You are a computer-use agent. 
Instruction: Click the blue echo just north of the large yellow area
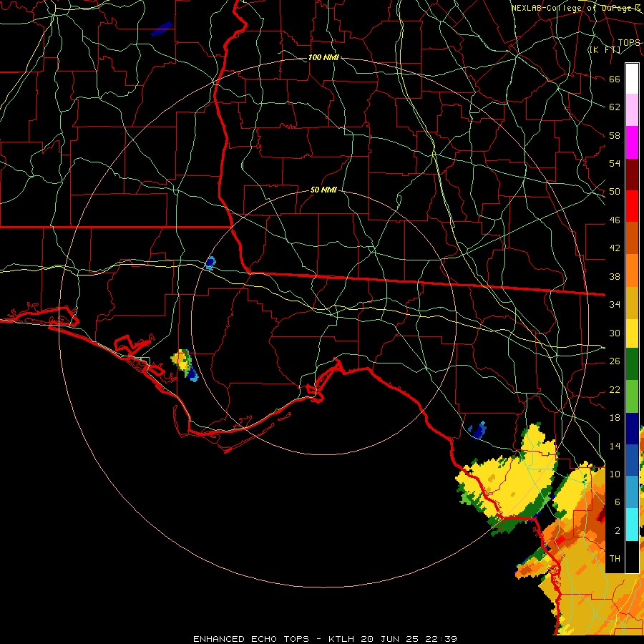click(478, 431)
